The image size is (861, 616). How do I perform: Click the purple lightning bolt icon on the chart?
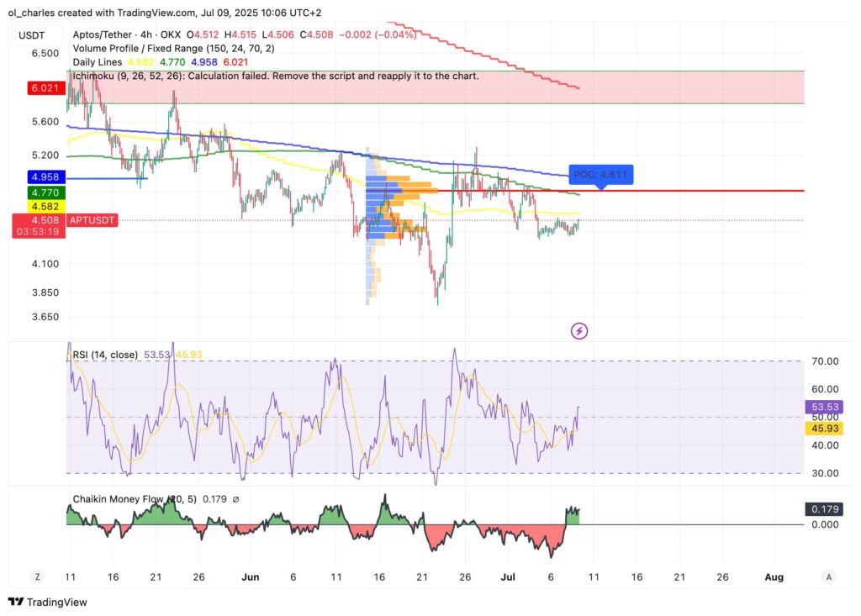pos(580,331)
